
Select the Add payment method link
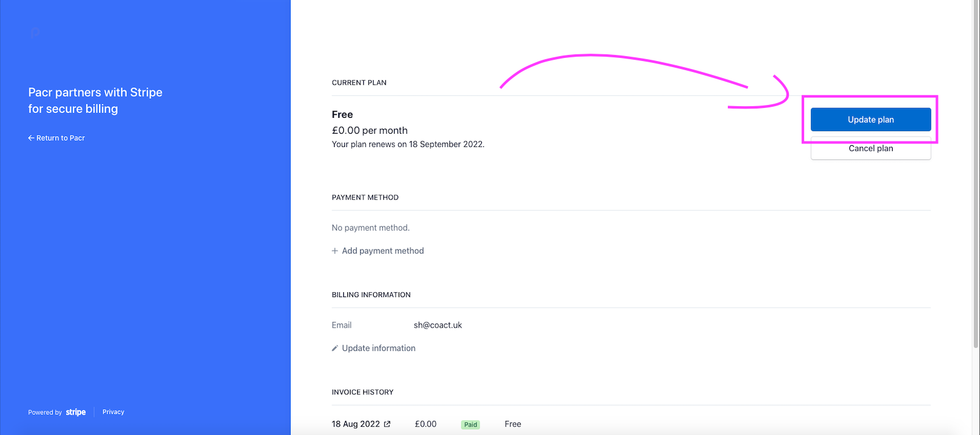(382, 251)
